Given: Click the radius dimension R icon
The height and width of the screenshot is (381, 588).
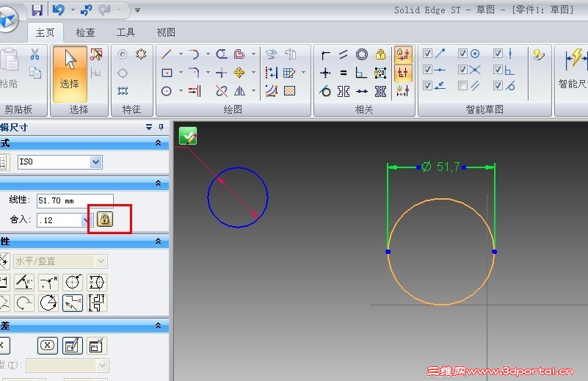Looking at the screenshot, I should point(48,283).
